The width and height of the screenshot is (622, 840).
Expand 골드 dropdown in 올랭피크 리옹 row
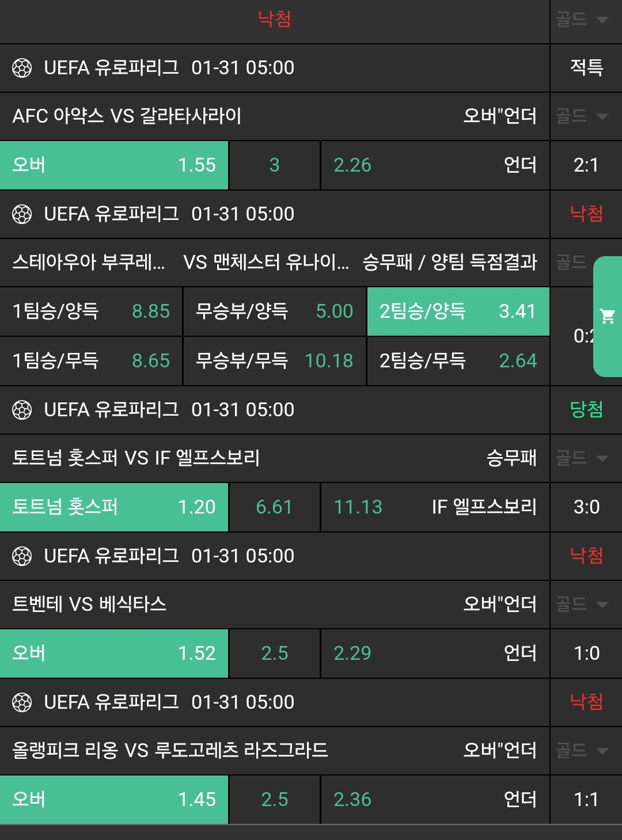[583, 751]
